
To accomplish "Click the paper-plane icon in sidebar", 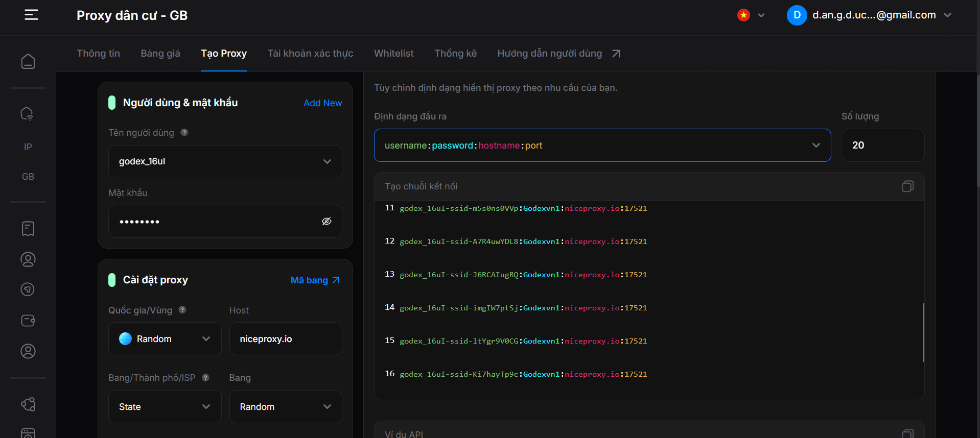I will click(28, 289).
